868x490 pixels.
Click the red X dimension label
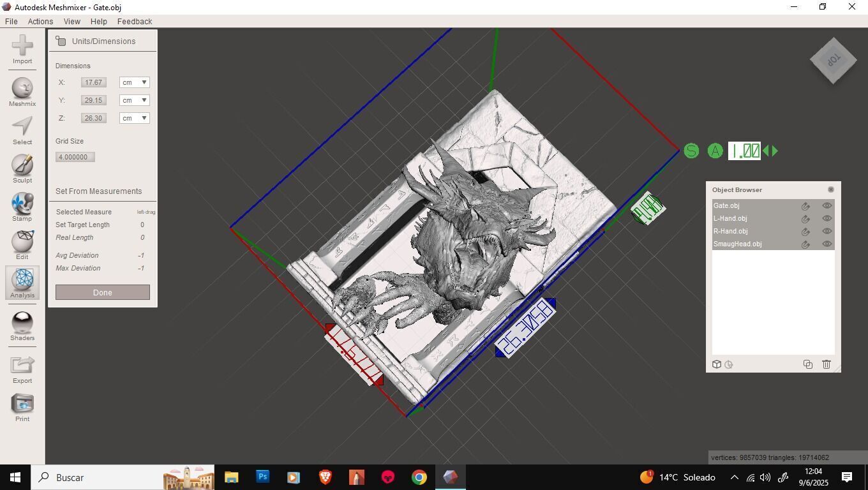coord(354,354)
